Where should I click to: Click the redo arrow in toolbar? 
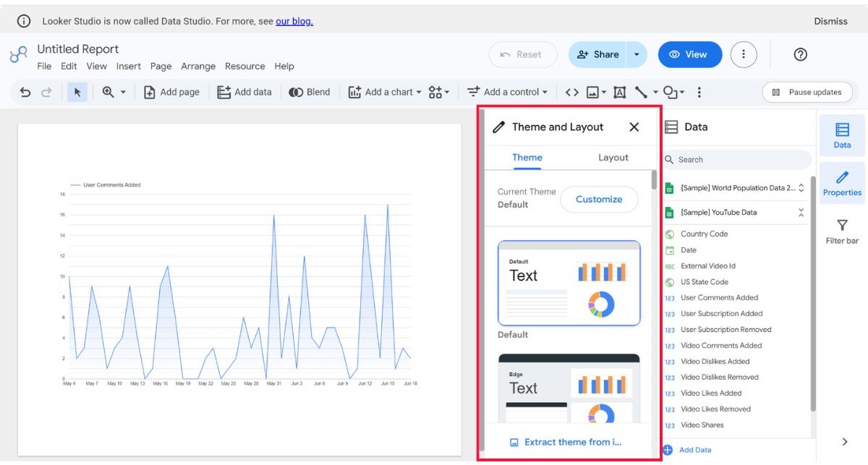(46, 92)
